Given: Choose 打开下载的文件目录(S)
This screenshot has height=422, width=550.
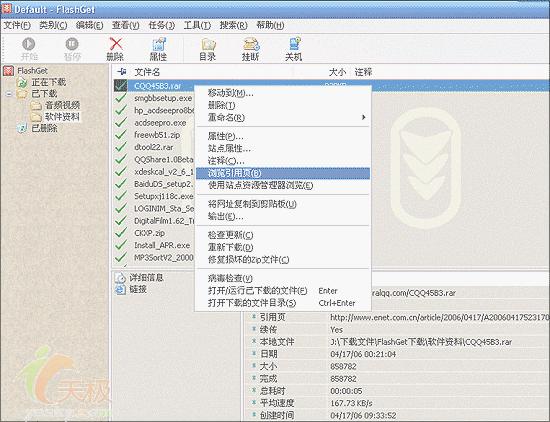Looking at the screenshot, I should [x=283, y=303].
